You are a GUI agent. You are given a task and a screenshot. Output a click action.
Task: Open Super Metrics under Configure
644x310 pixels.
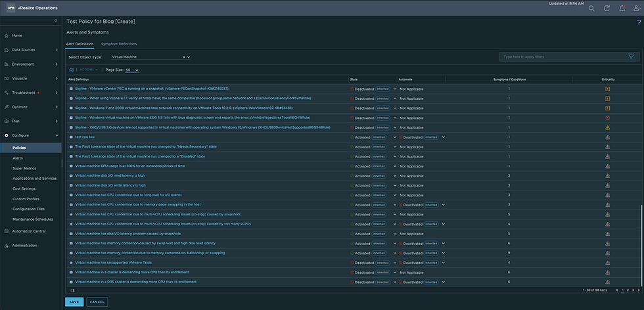point(24,168)
